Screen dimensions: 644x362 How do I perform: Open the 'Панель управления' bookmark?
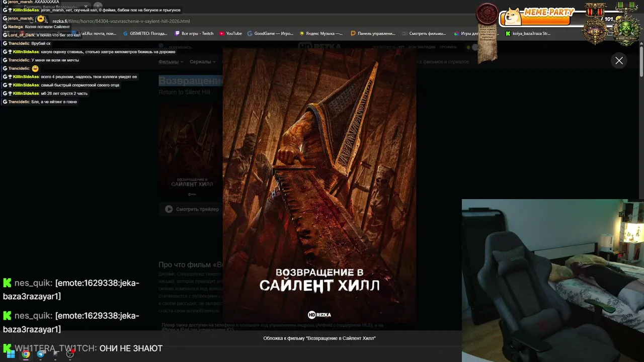[x=373, y=34]
